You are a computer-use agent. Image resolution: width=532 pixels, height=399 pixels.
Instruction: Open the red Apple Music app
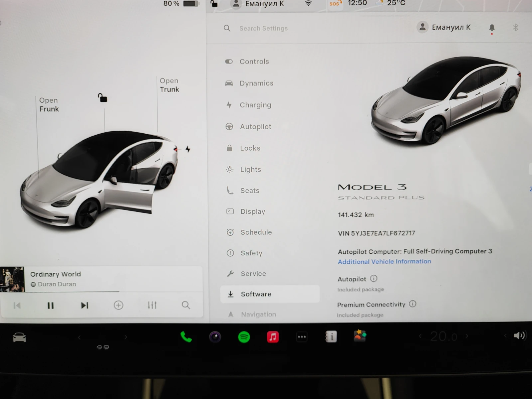coord(273,337)
